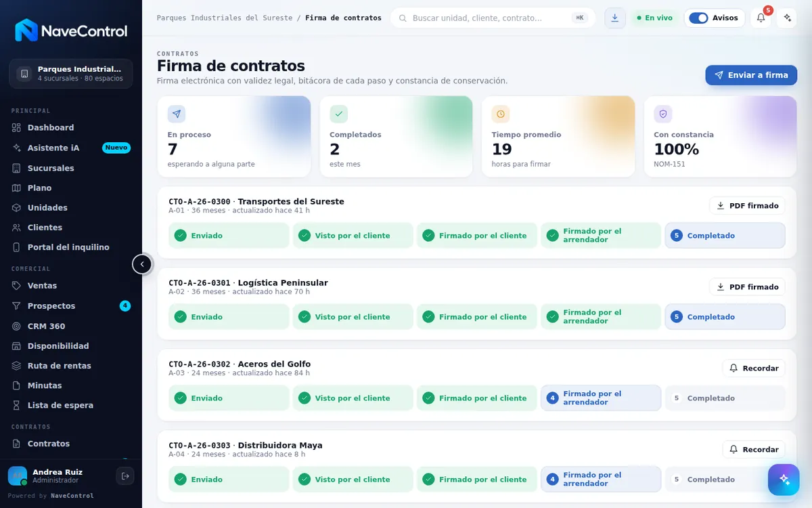Click the download icon in top bar
812x508 pixels.
coord(614,18)
